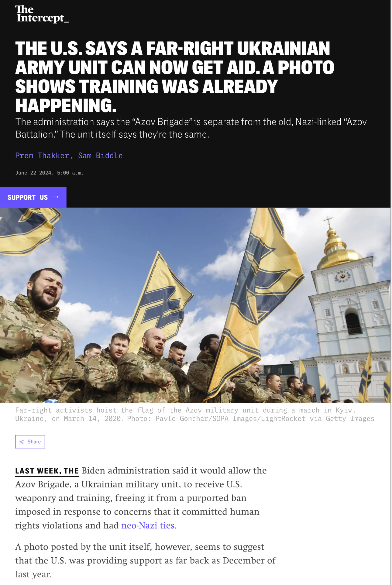Click the article headline about Ukrainian unit
Screen dimensions: 392x585
(175, 77)
